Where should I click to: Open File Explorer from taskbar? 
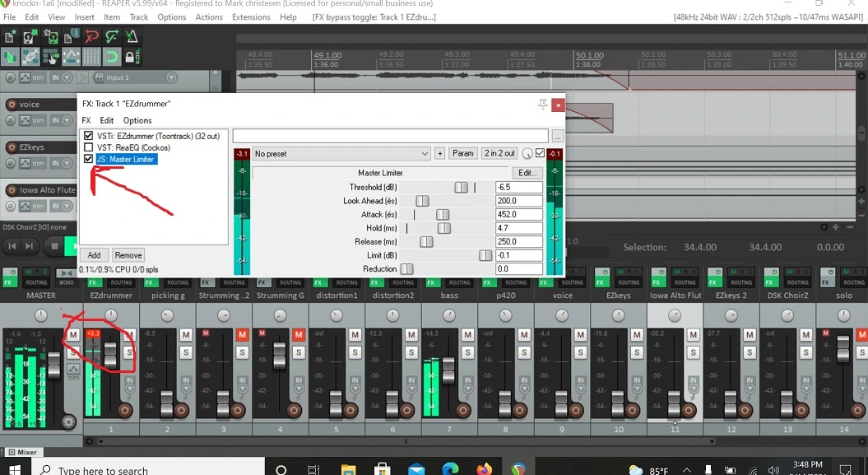pos(348,469)
